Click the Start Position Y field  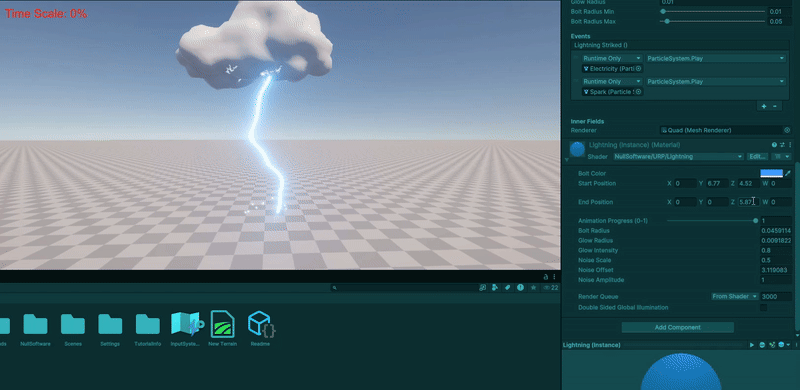point(717,183)
